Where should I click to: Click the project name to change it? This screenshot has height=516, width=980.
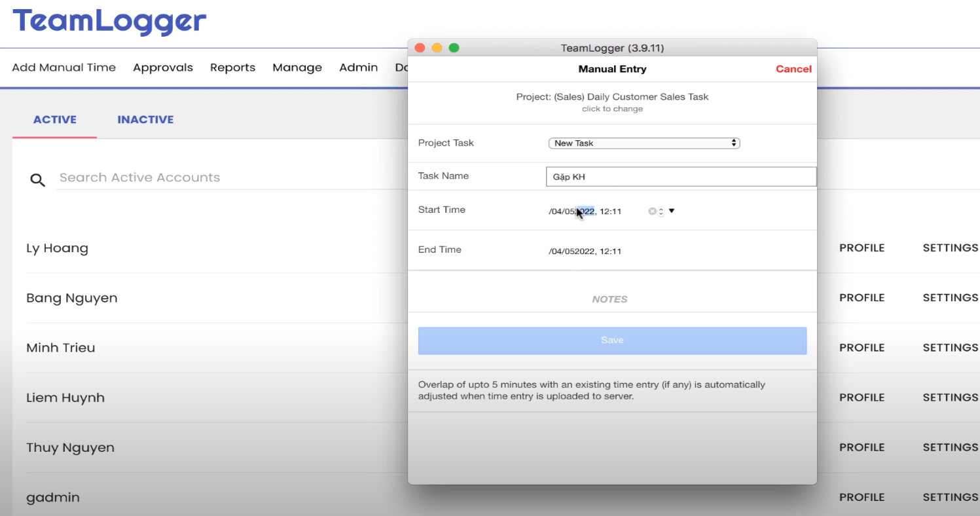coord(612,97)
